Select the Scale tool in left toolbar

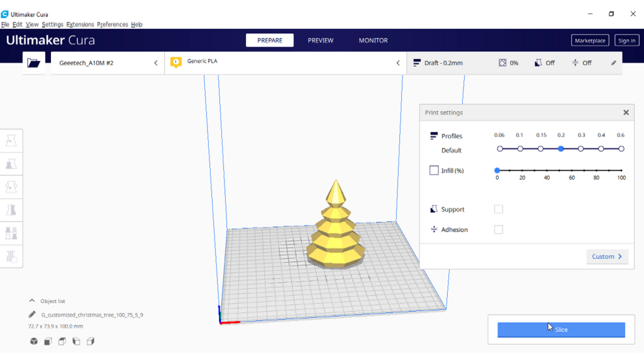(x=12, y=164)
